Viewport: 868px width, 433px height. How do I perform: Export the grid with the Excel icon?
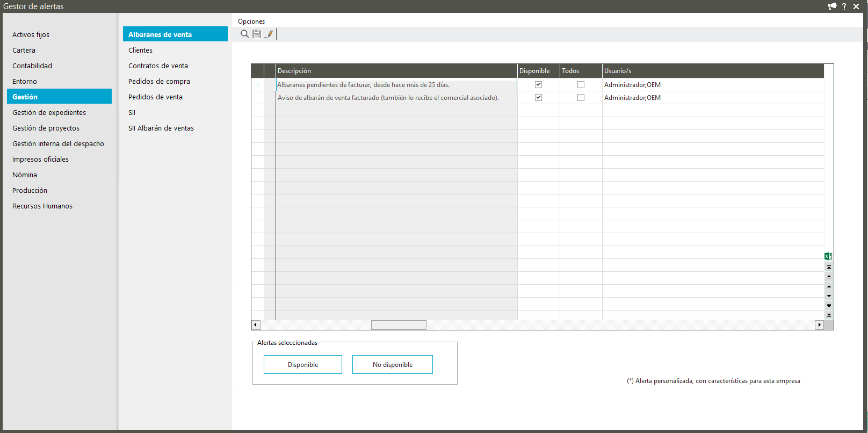coord(828,256)
